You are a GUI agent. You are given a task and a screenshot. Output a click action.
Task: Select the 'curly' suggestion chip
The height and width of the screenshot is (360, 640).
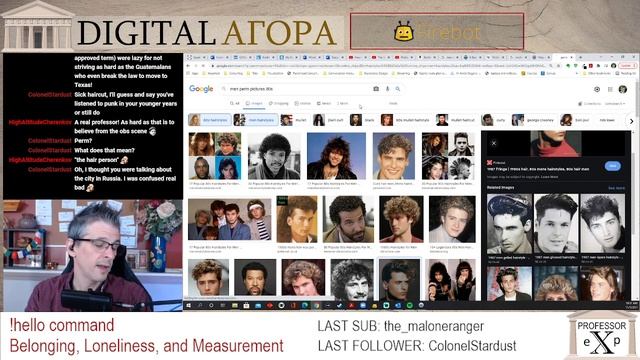click(x=494, y=120)
